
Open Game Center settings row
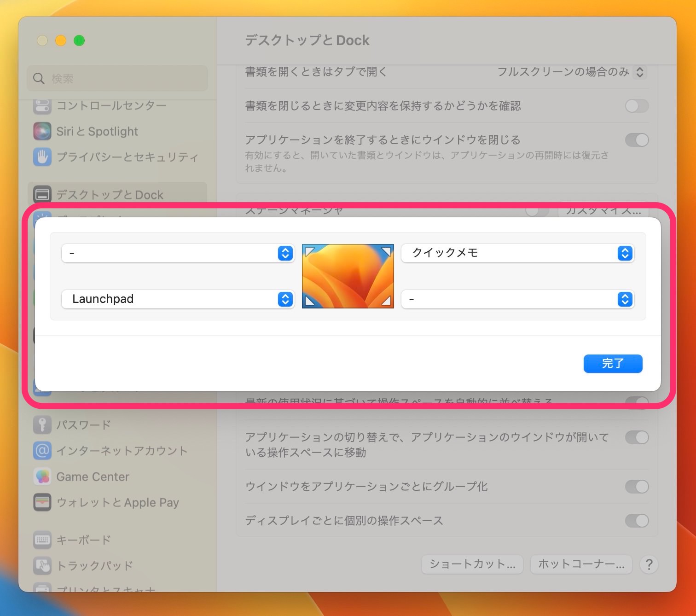117,477
